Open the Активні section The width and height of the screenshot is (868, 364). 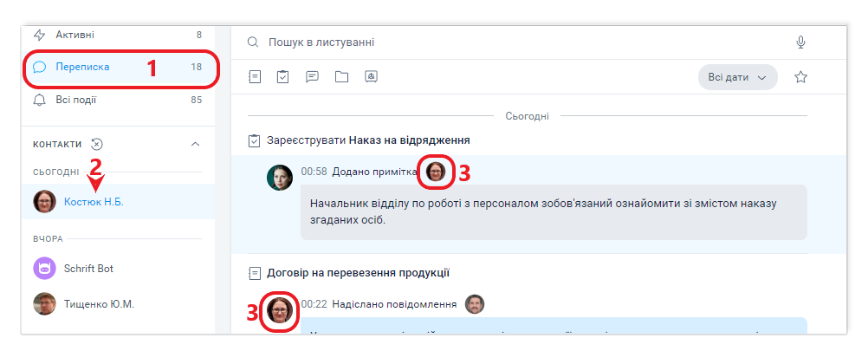[75, 35]
